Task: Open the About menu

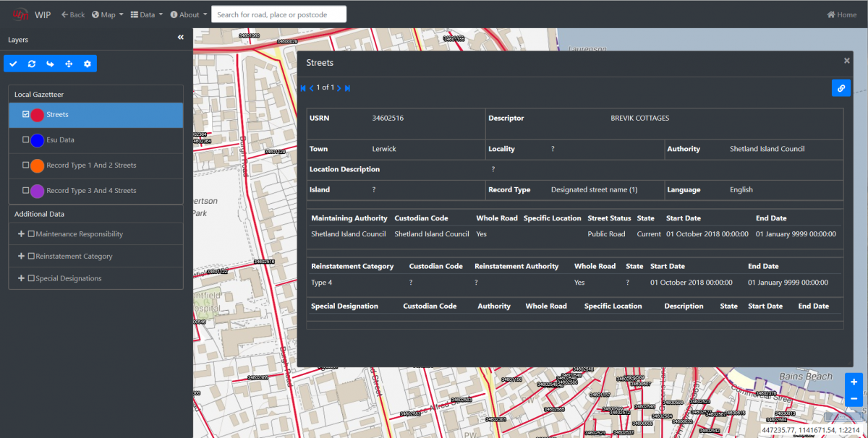Action: [x=188, y=14]
